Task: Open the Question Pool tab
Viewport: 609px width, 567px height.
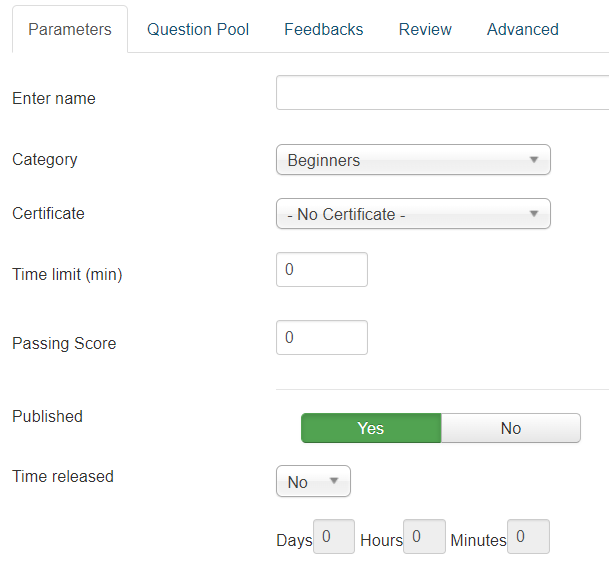Action: 198,29
